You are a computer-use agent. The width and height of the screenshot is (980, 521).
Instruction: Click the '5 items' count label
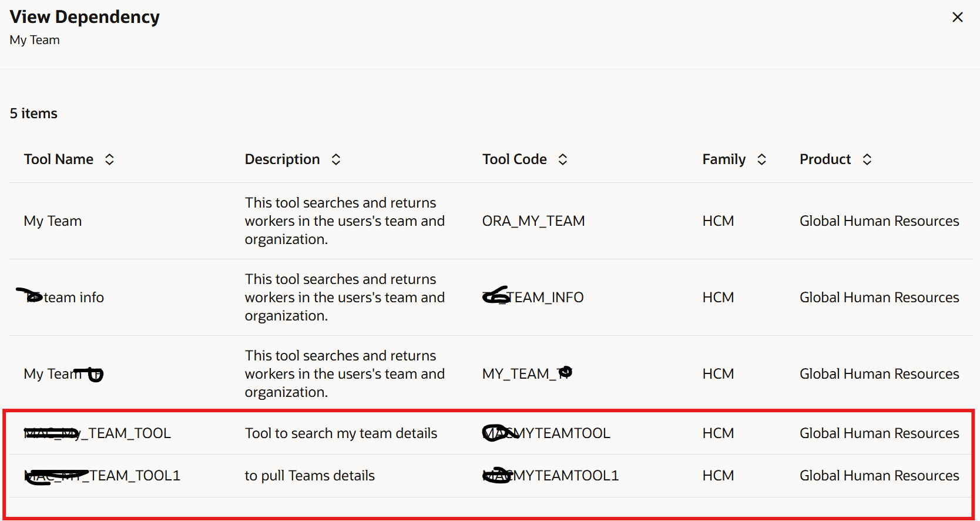point(33,113)
